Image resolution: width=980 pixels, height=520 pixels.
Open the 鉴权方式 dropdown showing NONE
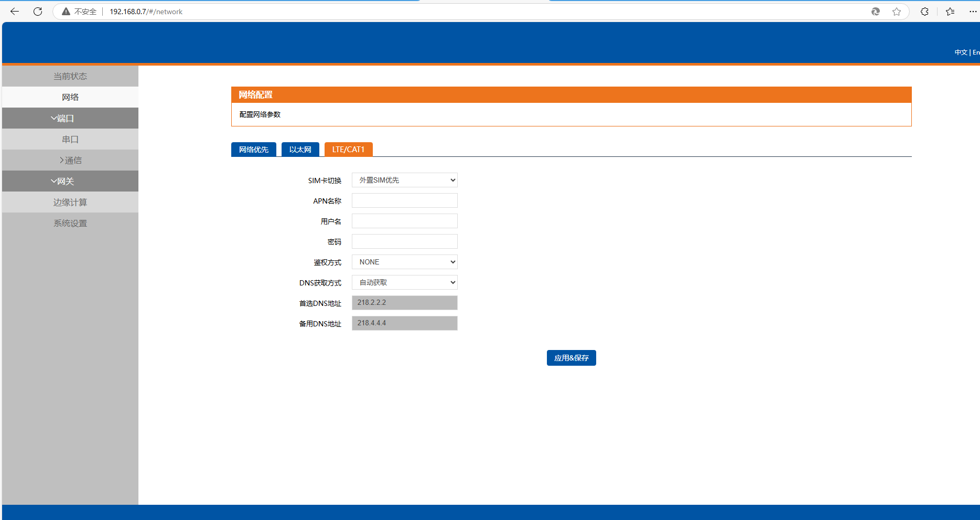pos(405,262)
